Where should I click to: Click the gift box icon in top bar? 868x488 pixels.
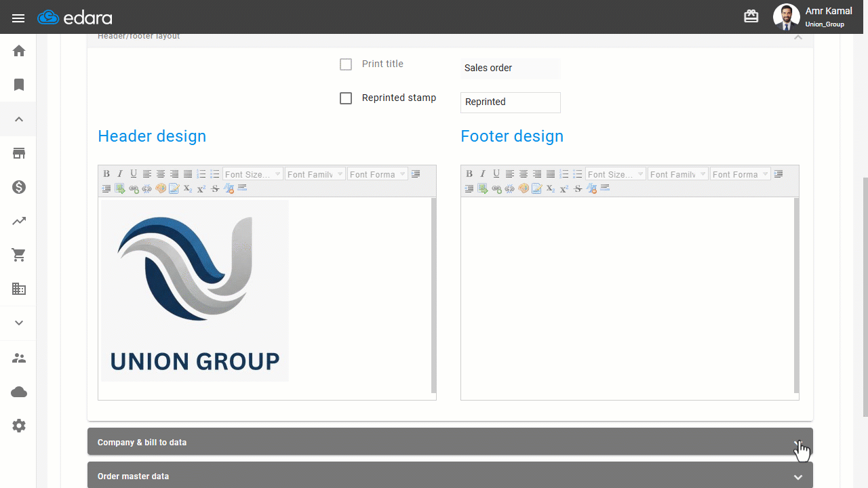point(751,16)
